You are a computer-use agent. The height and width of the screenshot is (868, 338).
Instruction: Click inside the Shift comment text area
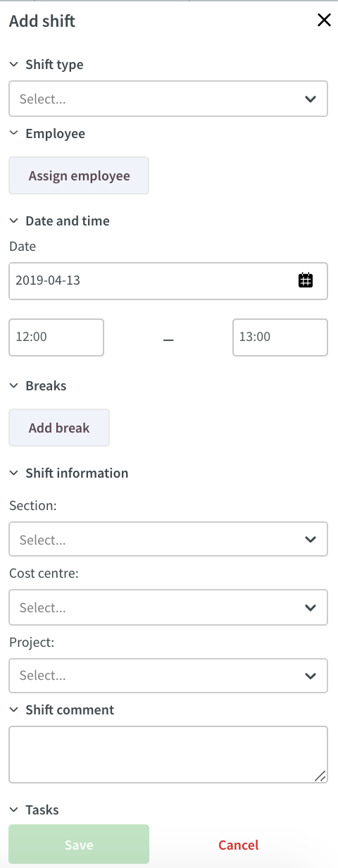click(168, 755)
